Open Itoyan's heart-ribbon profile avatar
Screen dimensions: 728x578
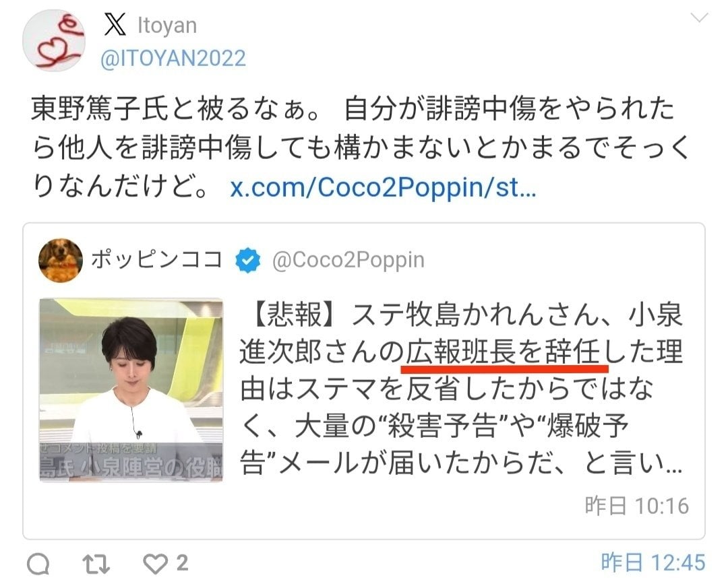point(54,40)
